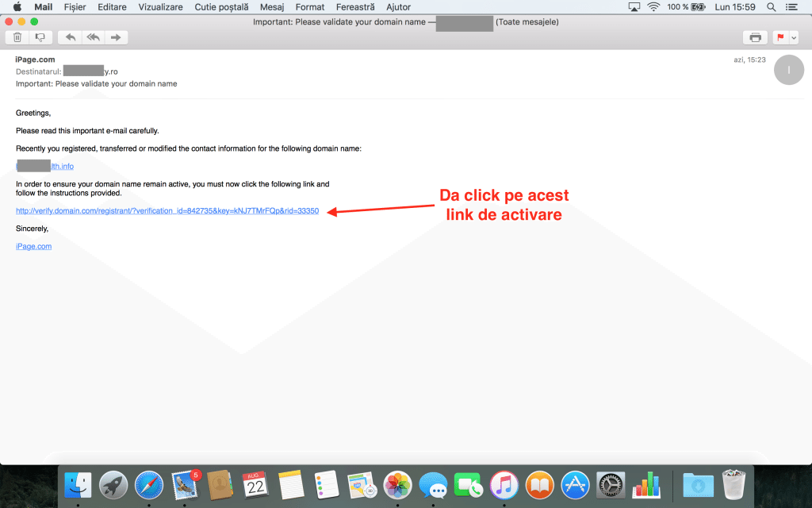Open iBooks in the dock
The width and height of the screenshot is (812, 508).
coord(539,485)
